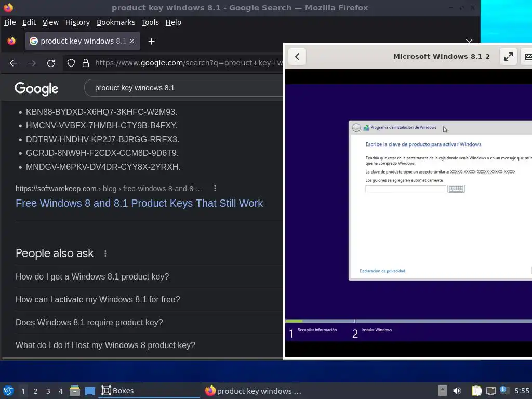Focus the Firefox URL address bar
Image resolution: width=532 pixels, height=399 pixels.
[188, 63]
